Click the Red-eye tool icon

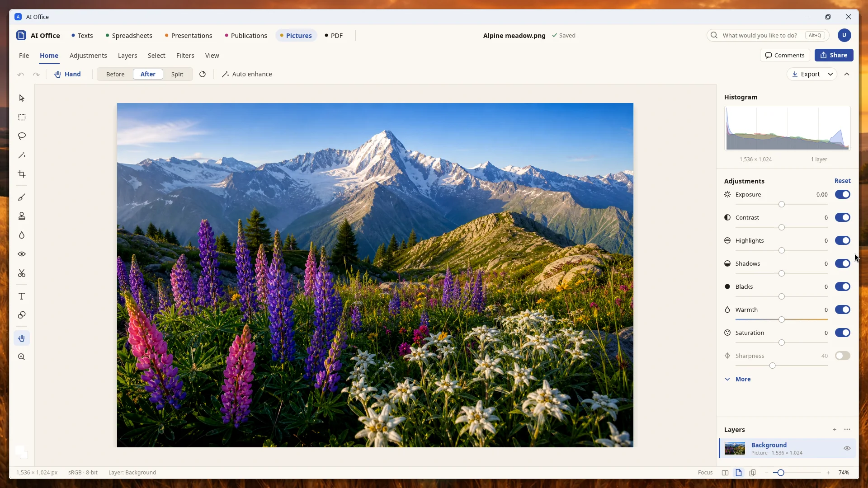pyautogui.click(x=22, y=254)
